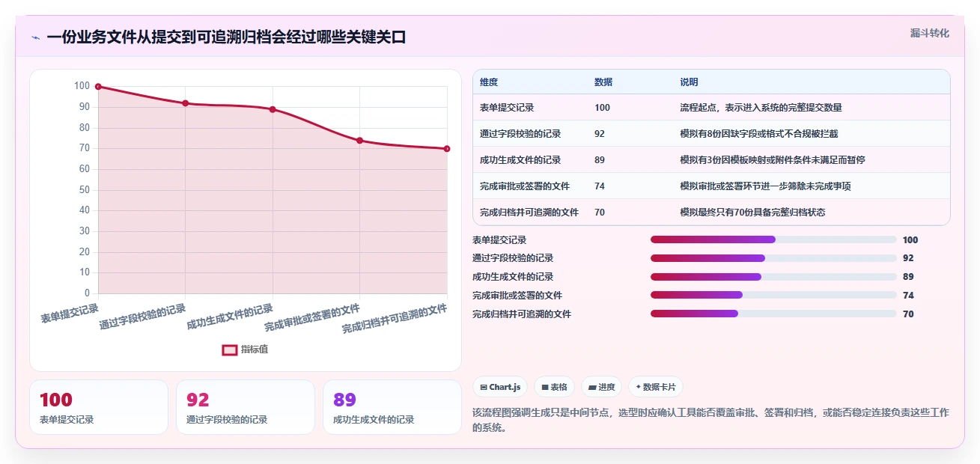The image size is (980, 464).
Task: Click the lightning icon beside the title
Action: [x=35, y=37]
